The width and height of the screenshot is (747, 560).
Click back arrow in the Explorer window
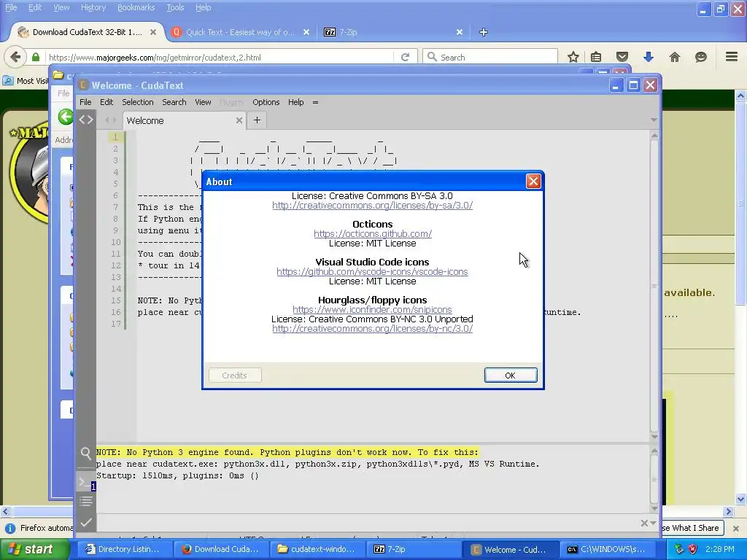(65, 117)
